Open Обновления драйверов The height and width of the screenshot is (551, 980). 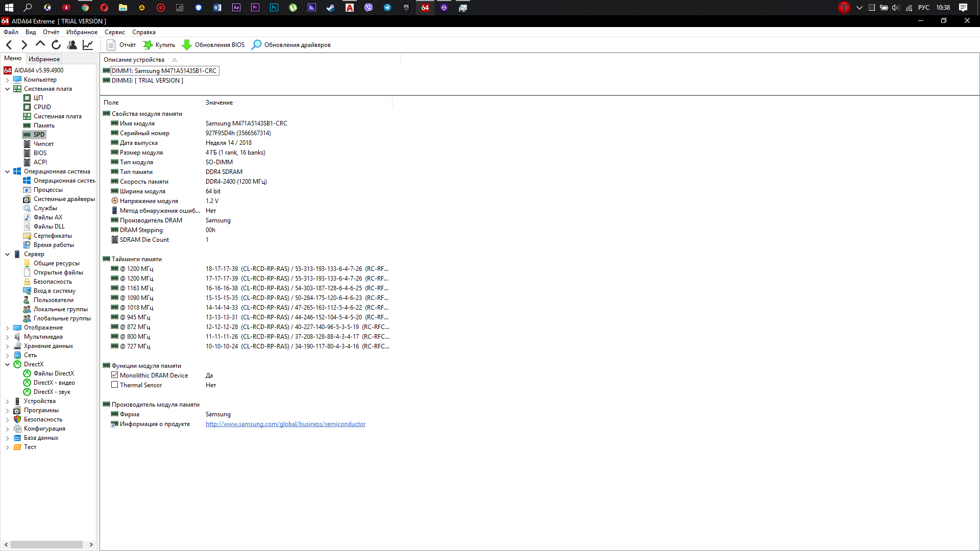click(291, 45)
